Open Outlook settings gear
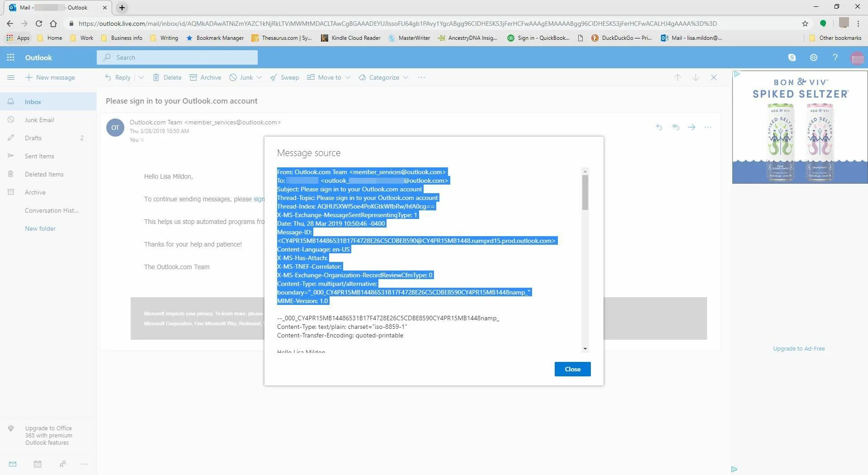The height and width of the screenshot is (475, 868). tap(814, 57)
